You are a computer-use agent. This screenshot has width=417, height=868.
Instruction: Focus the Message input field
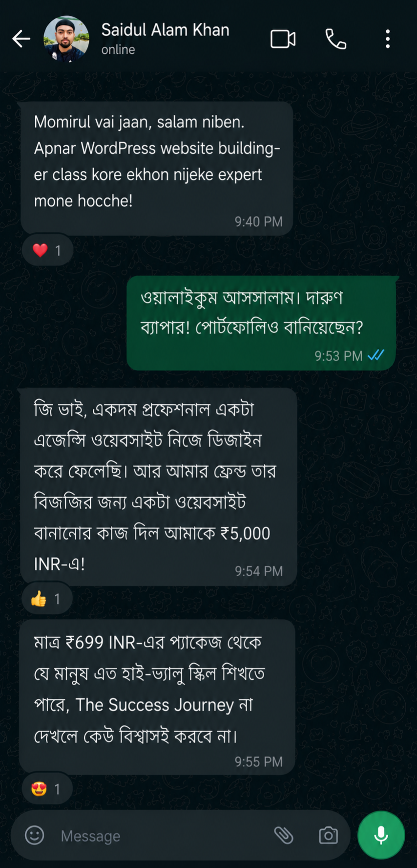(161, 836)
